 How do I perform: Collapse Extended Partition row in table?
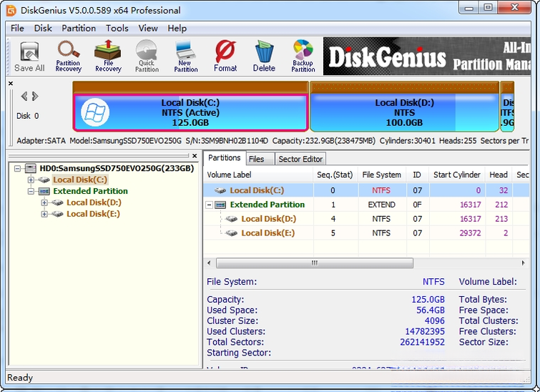click(x=209, y=205)
